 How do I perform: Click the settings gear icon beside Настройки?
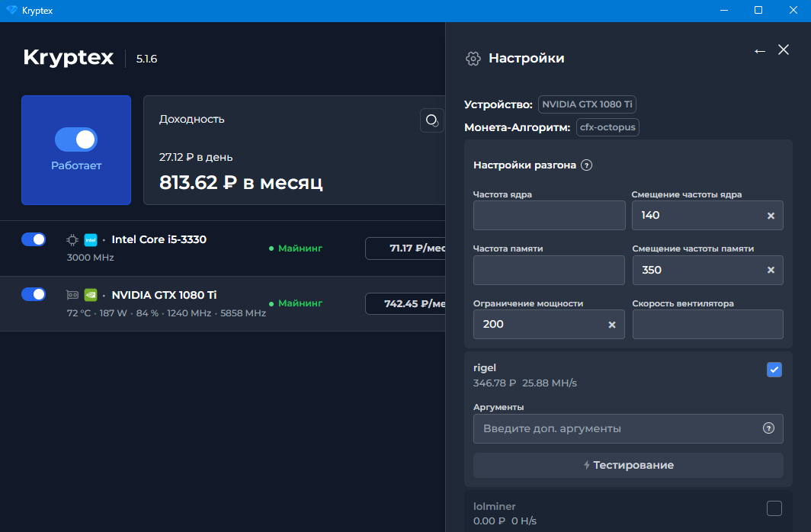tap(473, 59)
